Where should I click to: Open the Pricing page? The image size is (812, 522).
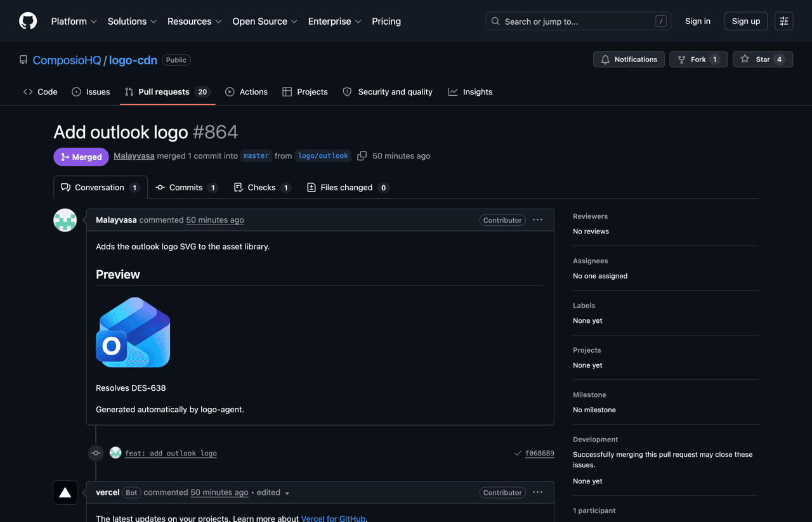[x=386, y=21]
